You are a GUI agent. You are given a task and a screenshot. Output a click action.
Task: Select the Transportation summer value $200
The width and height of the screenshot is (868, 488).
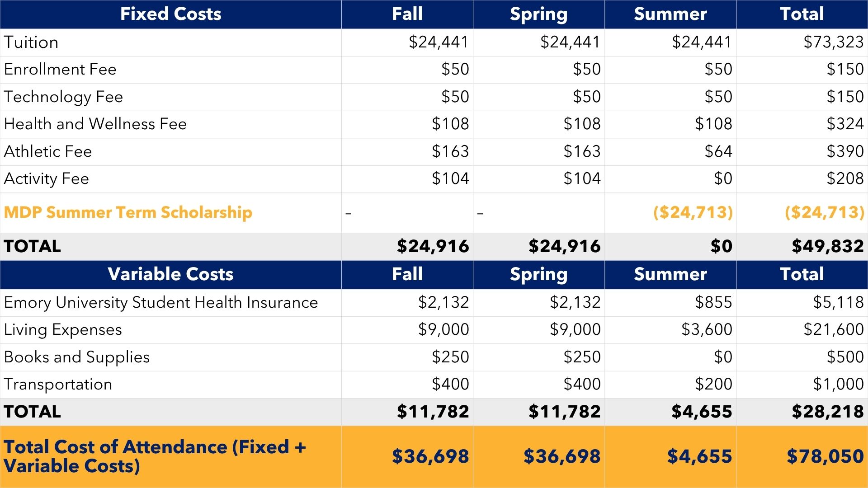[x=713, y=384]
